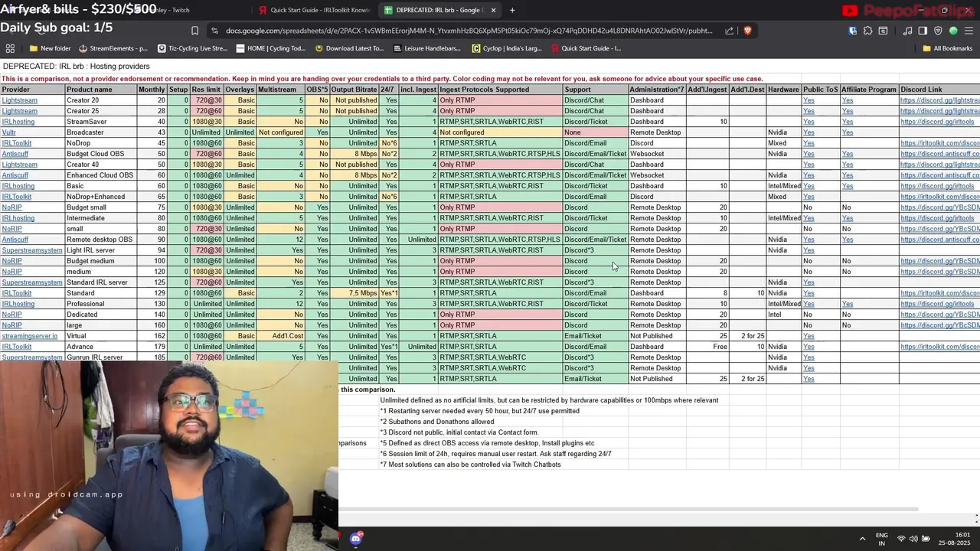Select the Broadcaster product name cell
This screenshot has height=551, width=980.
(100, 132)
